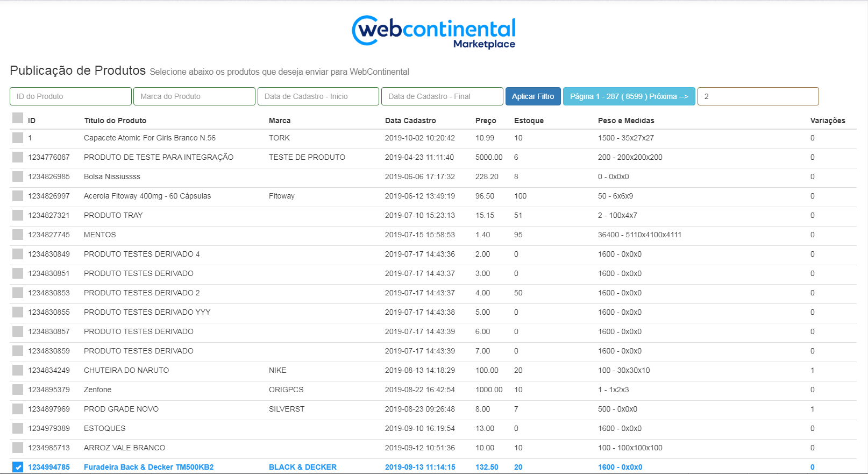Screen dimensions: 868x474
Task: Click the date 2019-06-06 17:17:32
Action: pos(420,176)
